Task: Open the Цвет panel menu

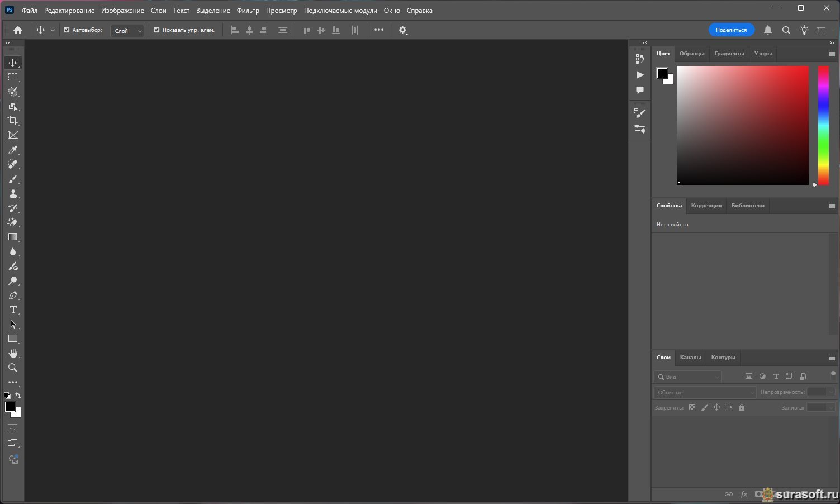Action: click(x=832, y=54)
